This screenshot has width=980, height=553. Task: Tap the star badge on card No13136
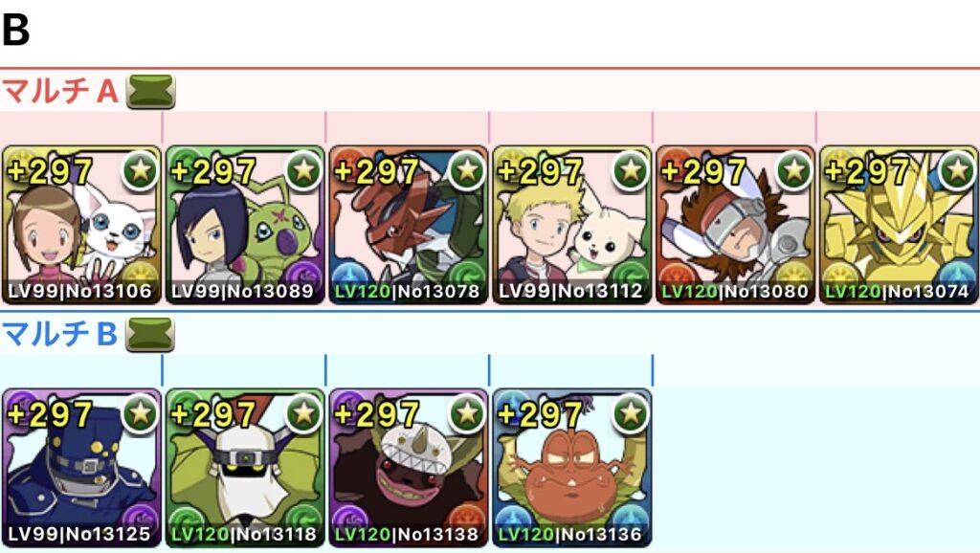pos(630,413)
